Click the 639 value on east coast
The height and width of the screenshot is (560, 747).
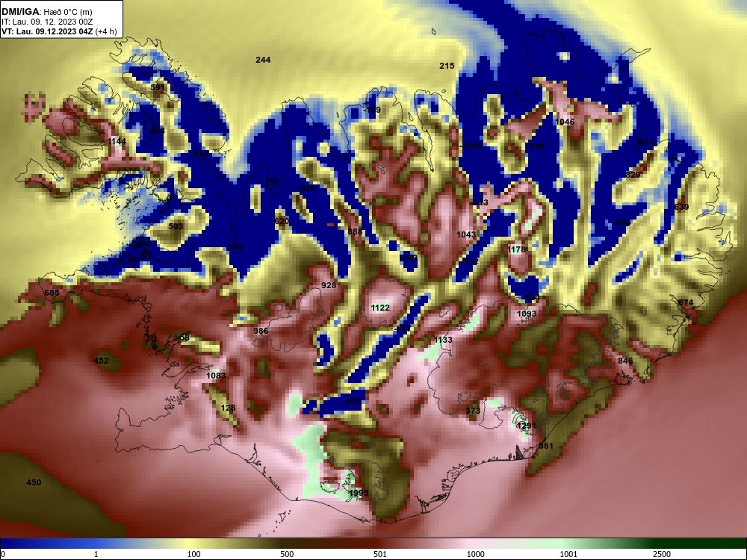tap(681, 207)
